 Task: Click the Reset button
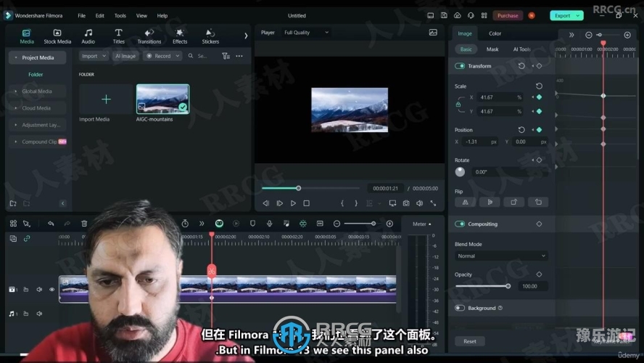point(470,341)
